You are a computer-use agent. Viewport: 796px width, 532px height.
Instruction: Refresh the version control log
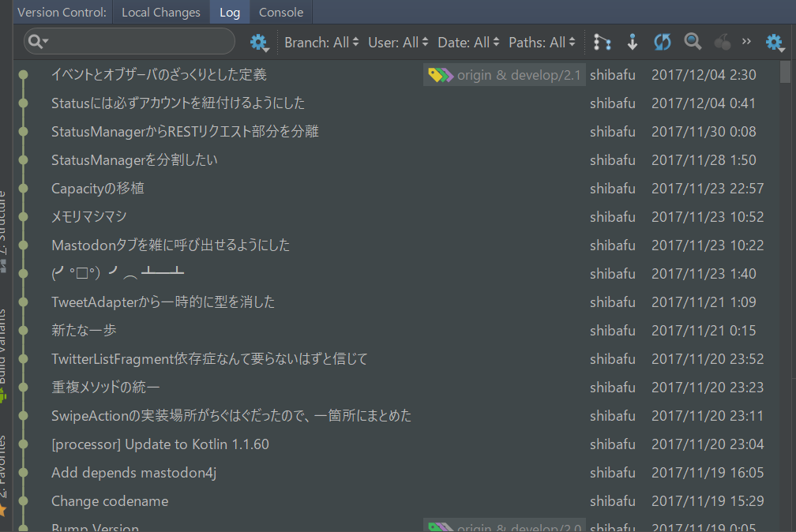[x=663, y=42]
